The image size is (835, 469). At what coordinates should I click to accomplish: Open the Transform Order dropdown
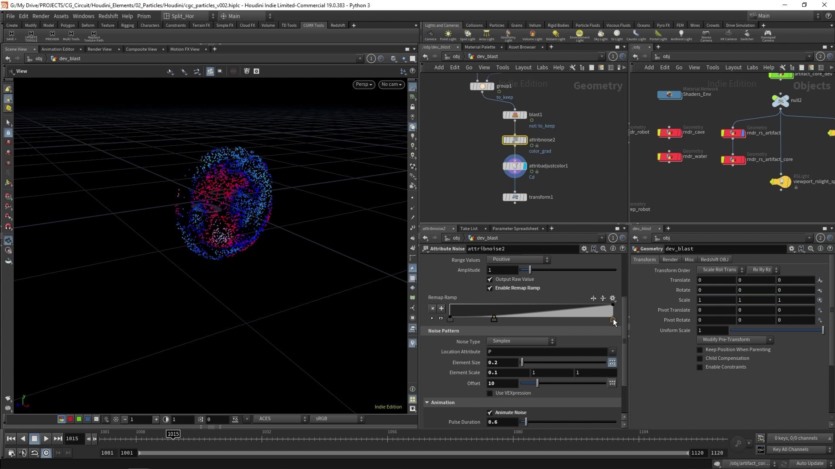[720, 270]
